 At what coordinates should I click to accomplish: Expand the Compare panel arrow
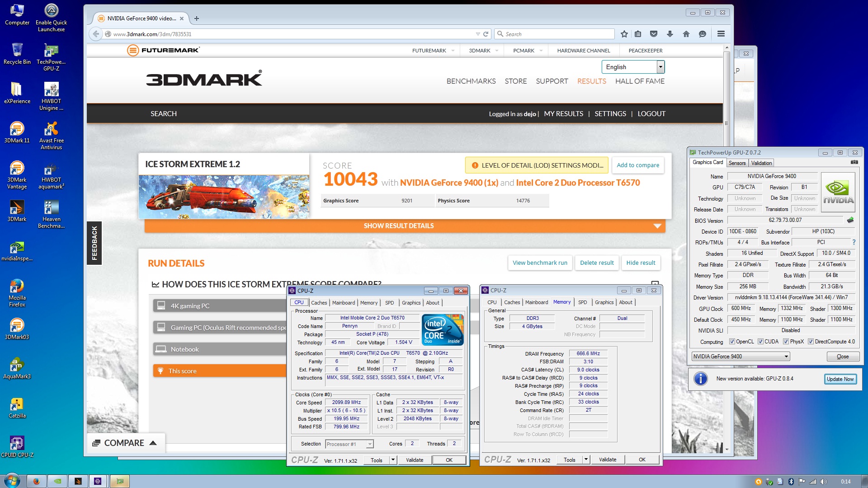tap(153, 443)
